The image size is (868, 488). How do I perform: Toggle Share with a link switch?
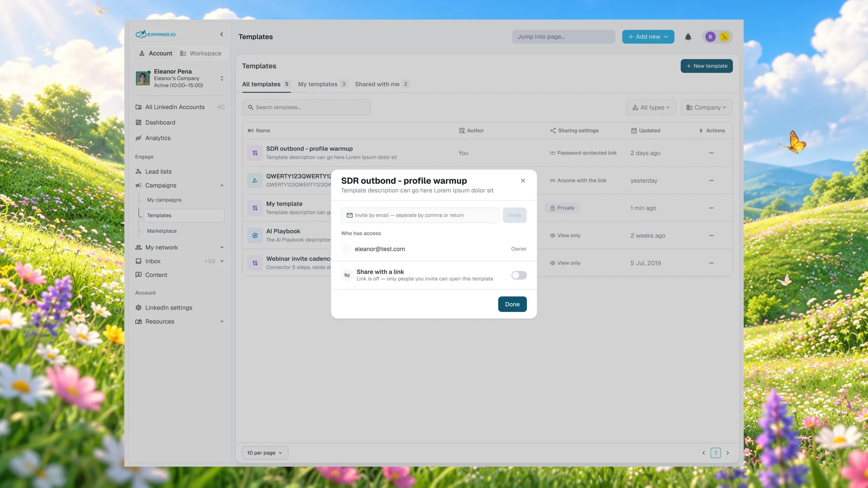(519, 275)
